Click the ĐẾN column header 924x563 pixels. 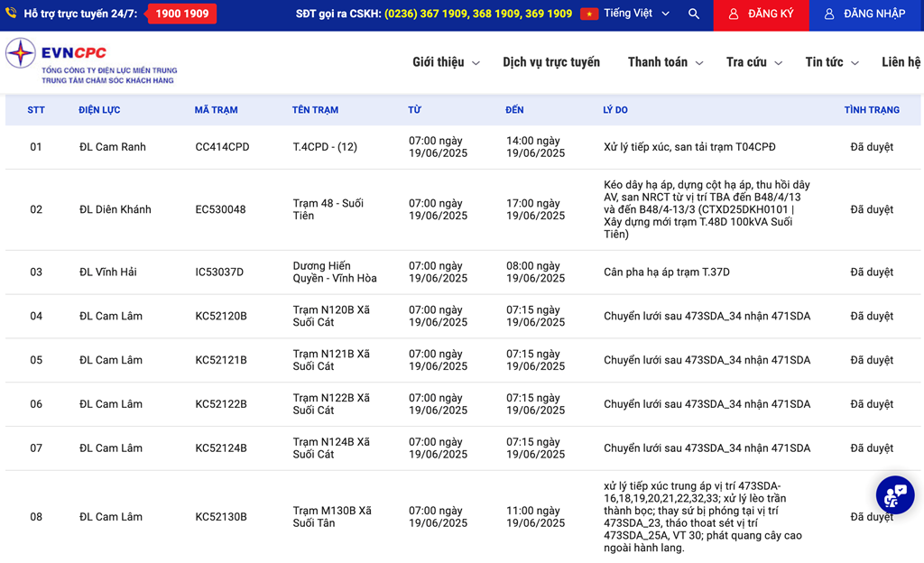pos(514,110)
